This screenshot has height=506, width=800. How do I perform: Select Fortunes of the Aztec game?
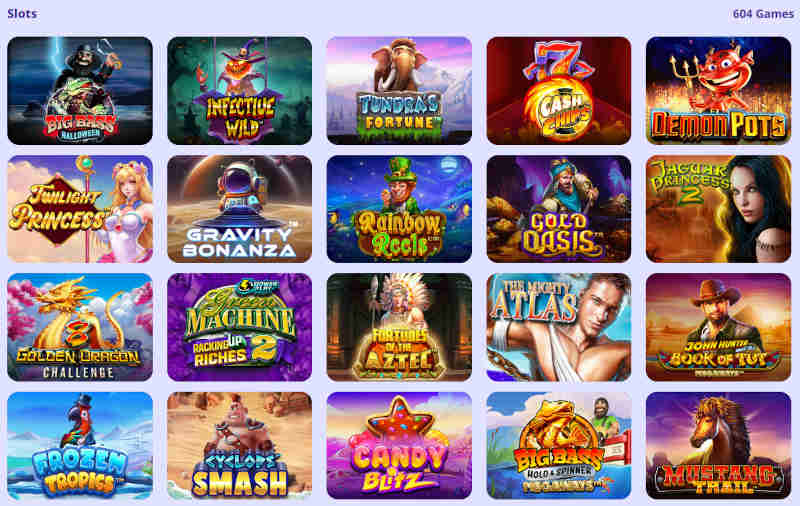click(399, 327)
